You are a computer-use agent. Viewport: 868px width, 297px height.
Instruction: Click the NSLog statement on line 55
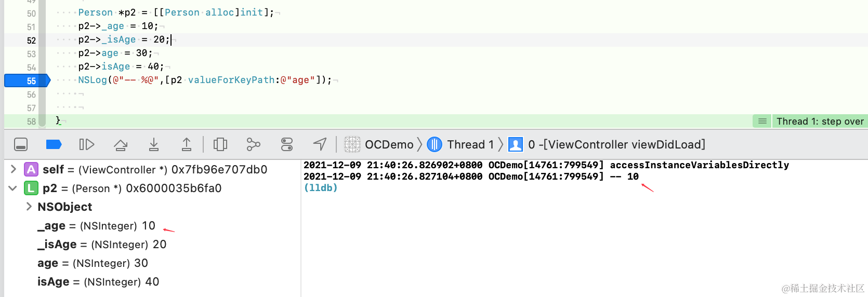[205, 80]
